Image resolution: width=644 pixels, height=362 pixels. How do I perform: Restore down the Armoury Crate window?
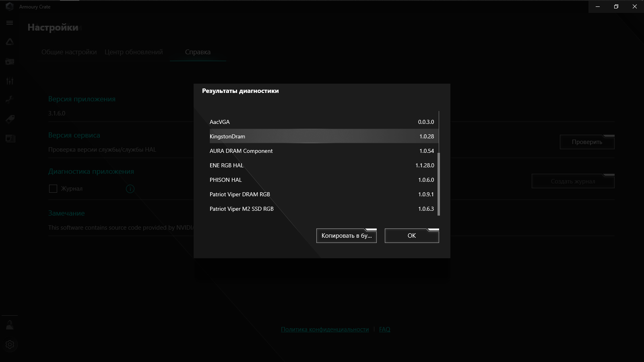click(616, 6)
